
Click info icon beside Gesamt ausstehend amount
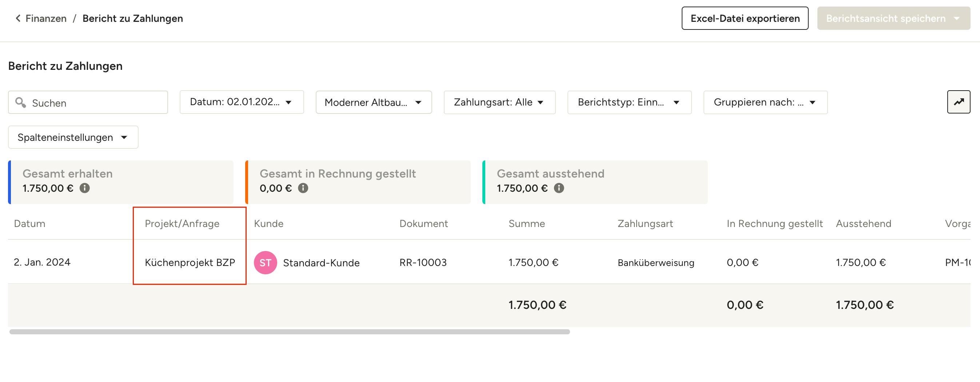559,188
